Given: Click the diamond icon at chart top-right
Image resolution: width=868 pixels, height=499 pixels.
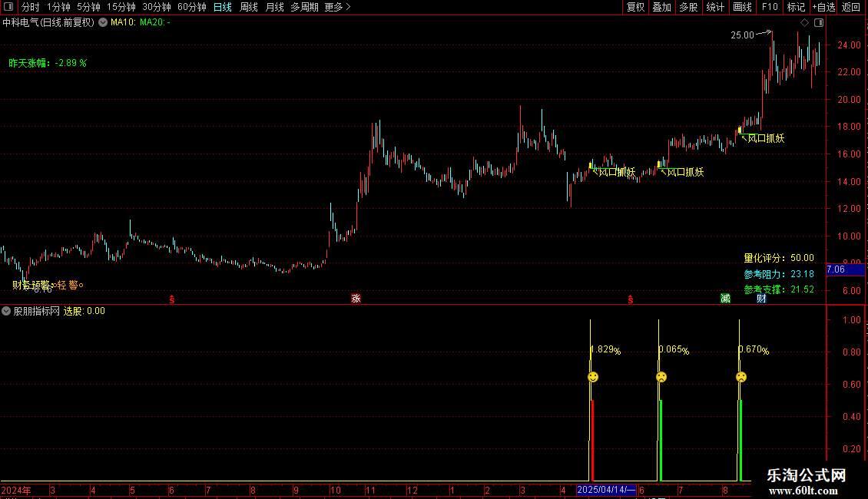Looking at the screenshot, I should point(804,23).
